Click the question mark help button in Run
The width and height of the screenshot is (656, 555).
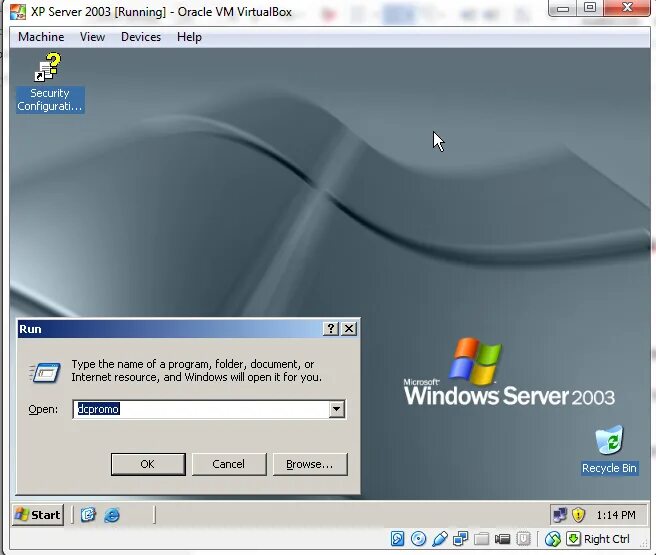click(x=331, y=329)
